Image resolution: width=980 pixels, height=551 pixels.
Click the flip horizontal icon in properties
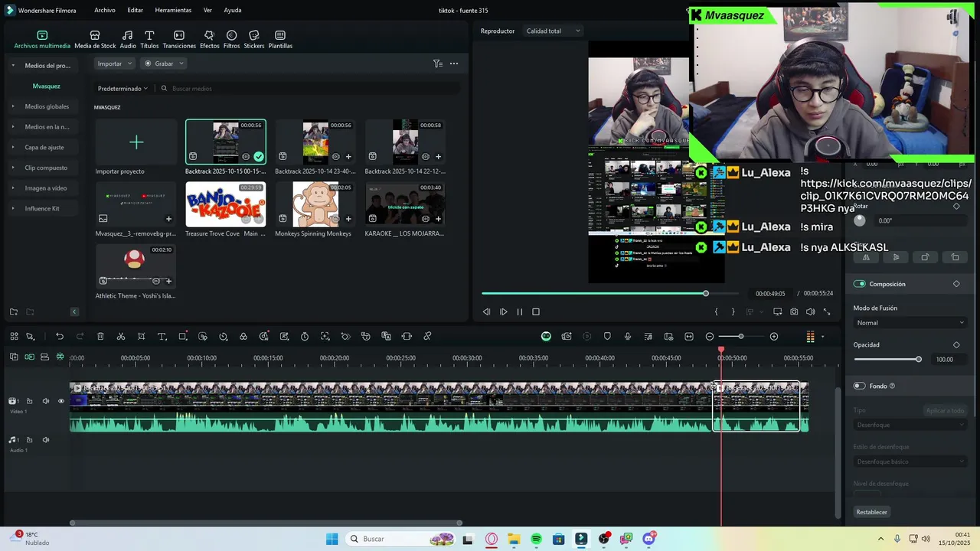[866, 257]
